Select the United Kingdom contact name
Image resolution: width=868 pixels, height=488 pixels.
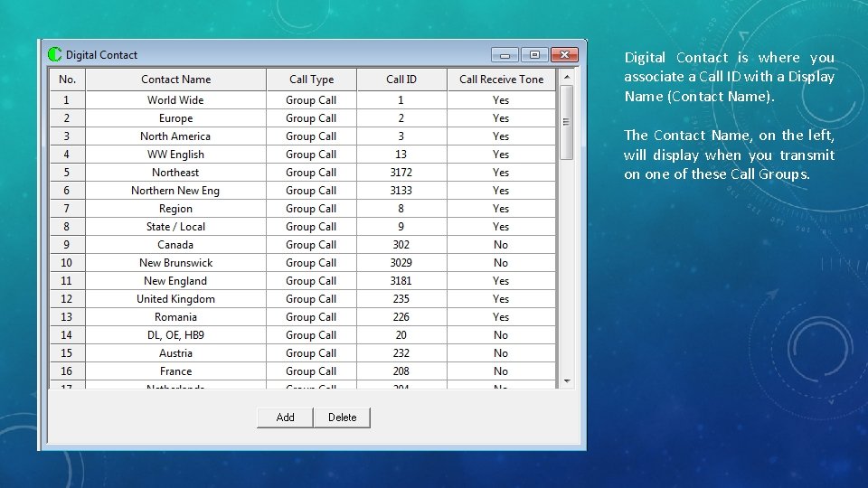coord(176,299)
